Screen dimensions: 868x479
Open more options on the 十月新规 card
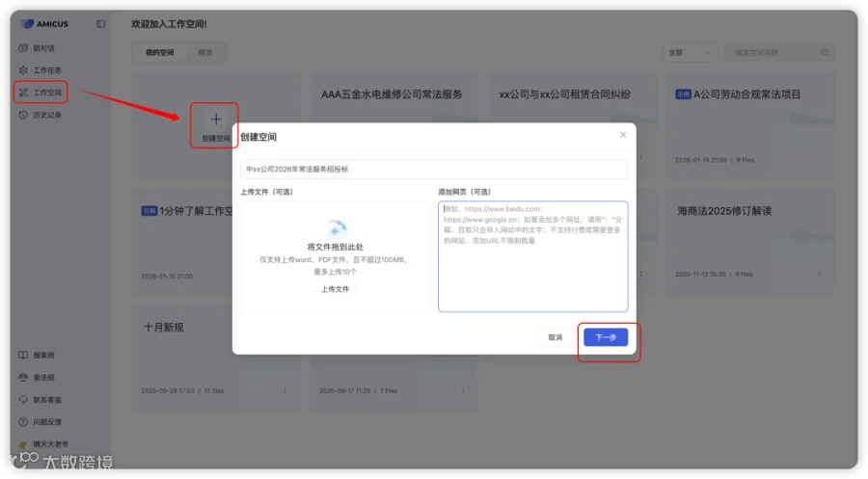(x=285, y=390)
